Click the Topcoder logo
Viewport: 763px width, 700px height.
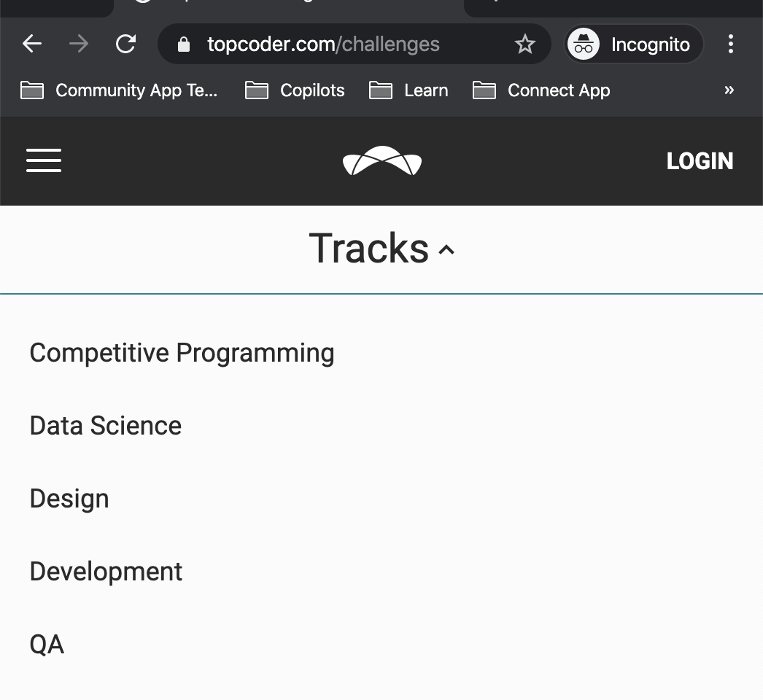(382, 160)
